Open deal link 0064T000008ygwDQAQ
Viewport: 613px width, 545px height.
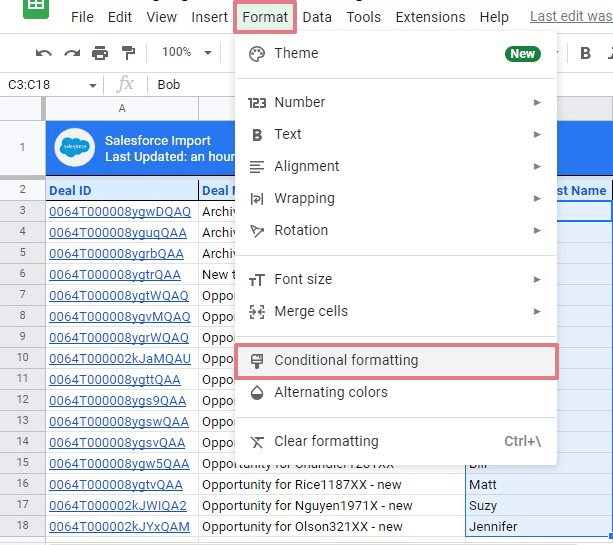(x=119, y=212)
